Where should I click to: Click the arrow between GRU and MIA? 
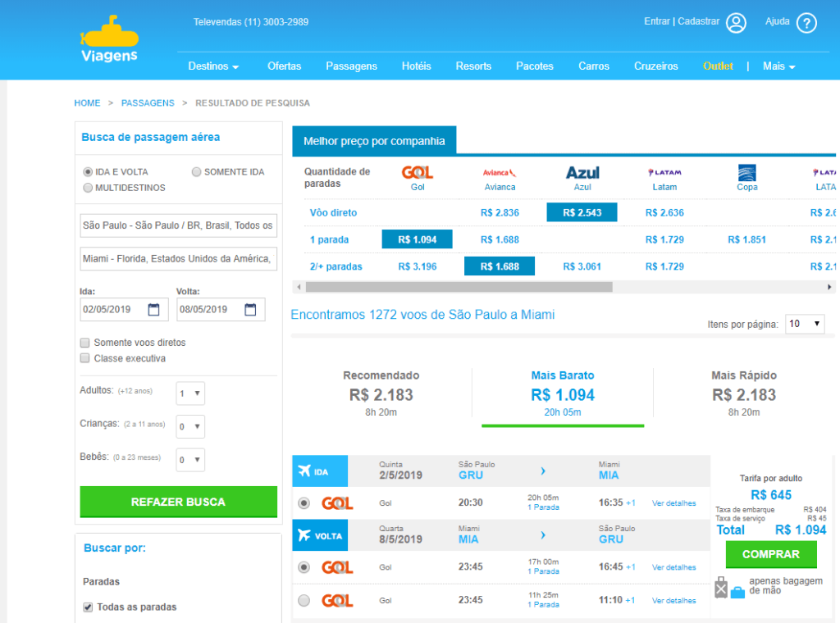coord(543,471)
